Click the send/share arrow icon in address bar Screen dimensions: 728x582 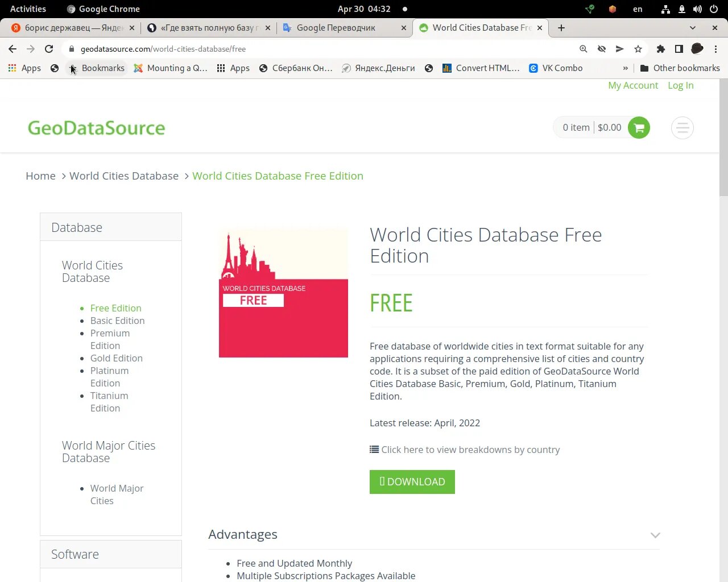coord(619,49)
